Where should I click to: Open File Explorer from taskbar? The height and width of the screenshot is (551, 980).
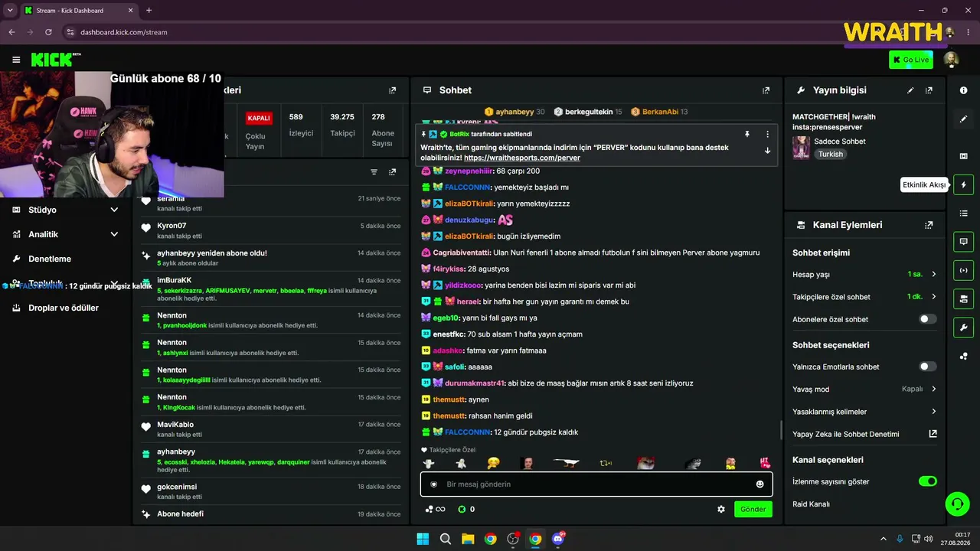click(468, 539)
